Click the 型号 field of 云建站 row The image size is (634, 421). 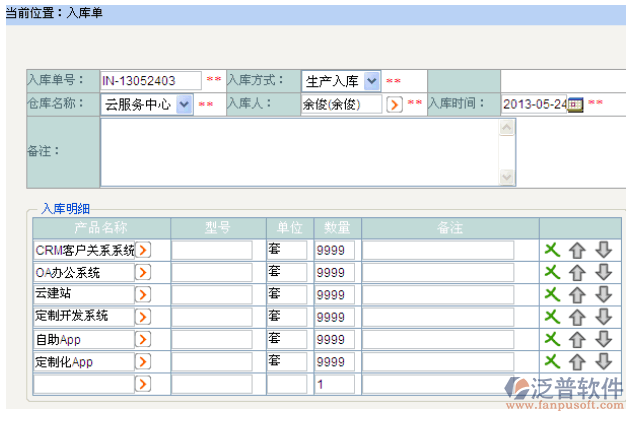(x=211, y=294)
